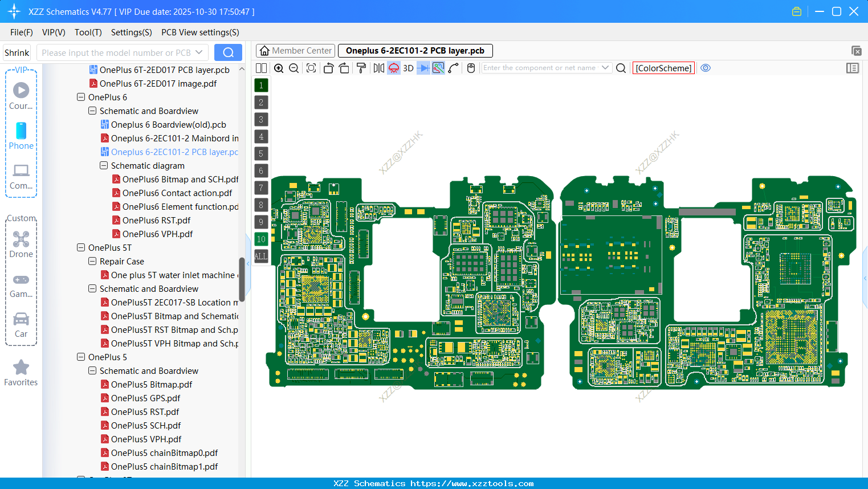The width and height of the screenshot is (868, 489).
Task: Open the Settings(S) menu
Action: pyautogui.click(x=131, y=32)
